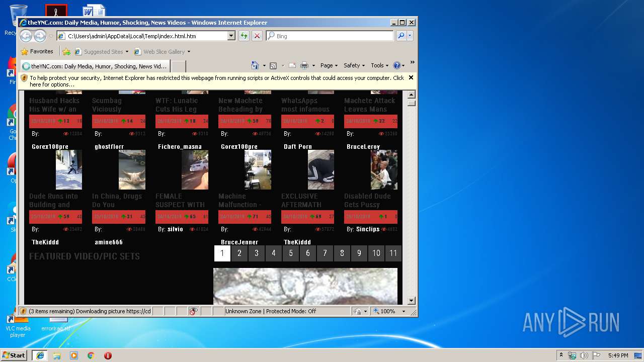Image resolution: width=644 pixels, height=362 pixels.
Task: Click the green upvote arrow beside 18
Action: click(187, 121)
